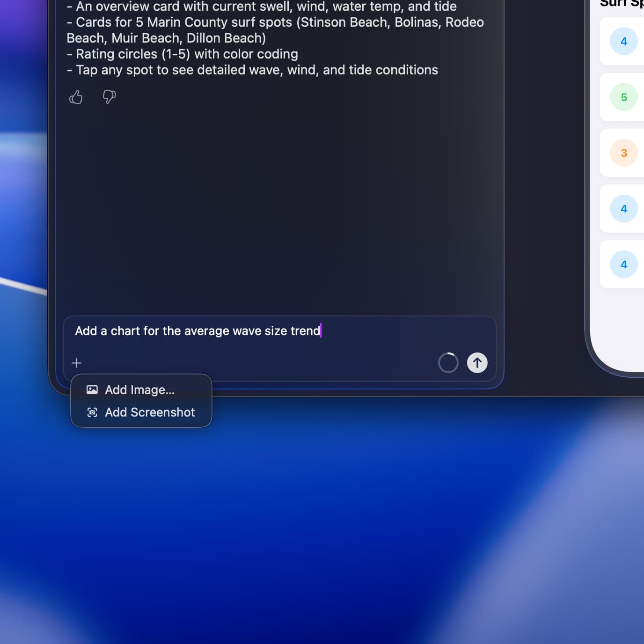This screenshot has height=644, width=644.
Task: Click the thumbs down feedback icon
Action: point(109,97)
